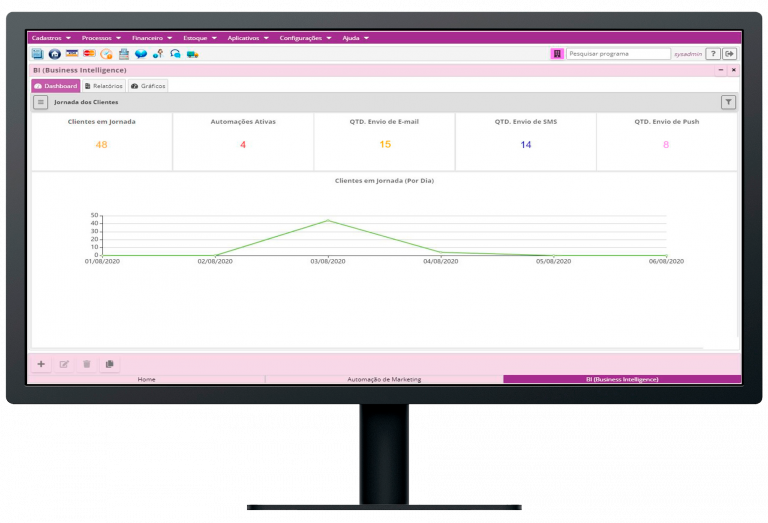Click the Mastercard toolbar icon

(89, 53)
